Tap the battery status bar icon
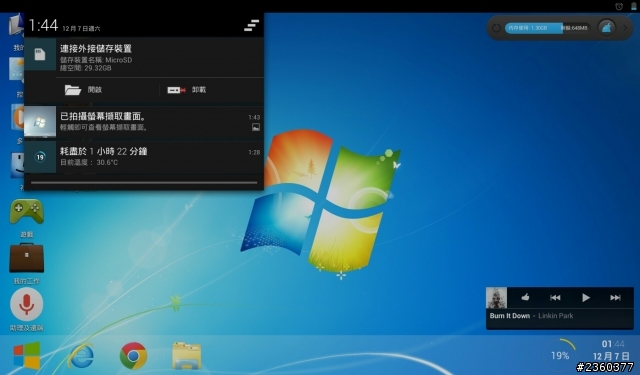Screen dimensions: 640x375 click(x=634, y=6)
